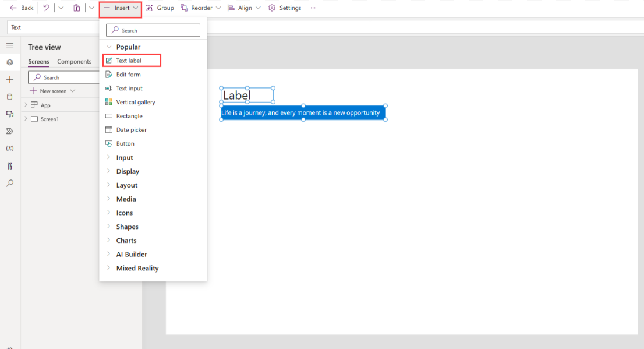
Task: Open Power Automate from the left rail
Action: [9, 131]
